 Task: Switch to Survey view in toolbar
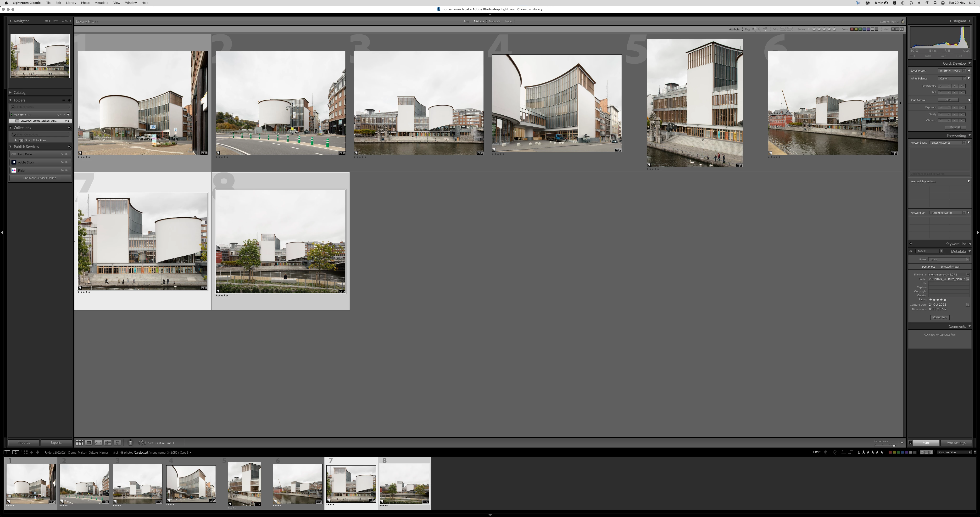pos(108,443)
